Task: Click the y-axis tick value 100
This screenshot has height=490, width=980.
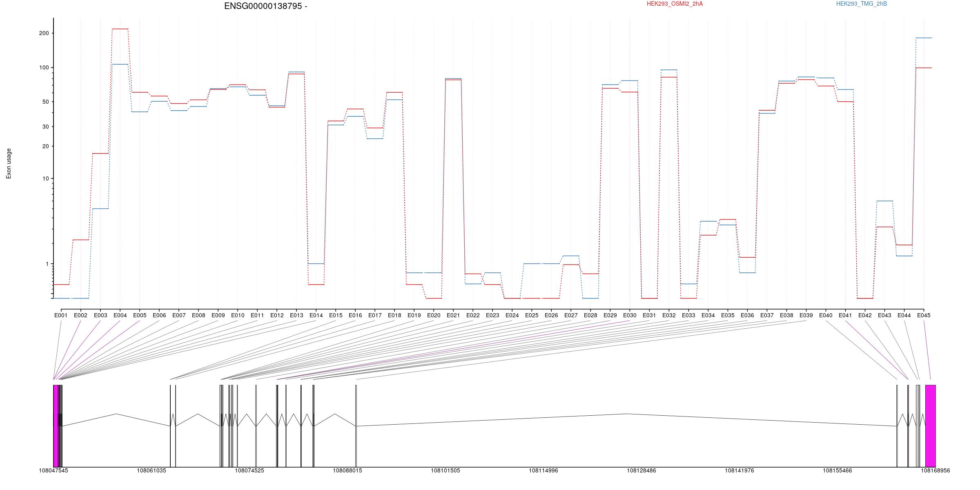Action: pyautogui.click(x=44, y=67)
